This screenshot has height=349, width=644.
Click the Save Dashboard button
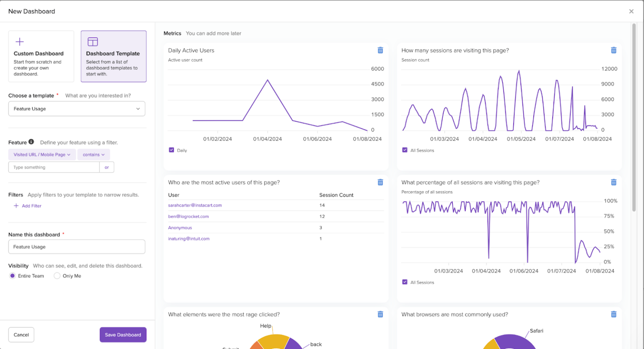click(123, 334)
